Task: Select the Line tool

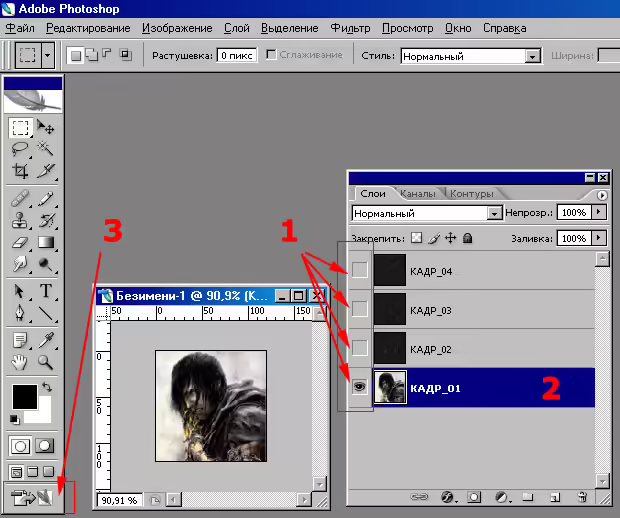Action: click(x=45, y=313)
